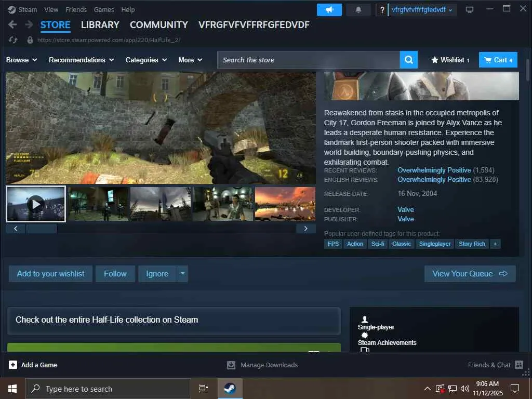The width and height of the screenshot is (532, 399).
Task: Open notifications bell icon
Action: [358, 10]
